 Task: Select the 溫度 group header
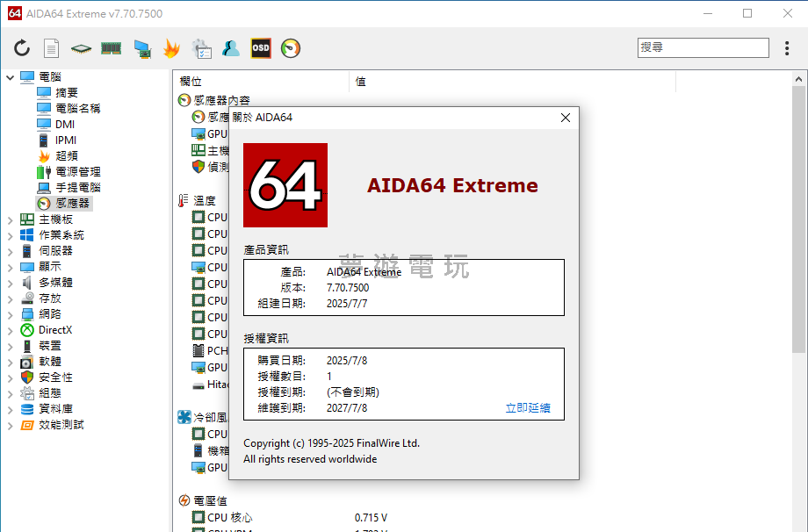click(x=204, y=200)
